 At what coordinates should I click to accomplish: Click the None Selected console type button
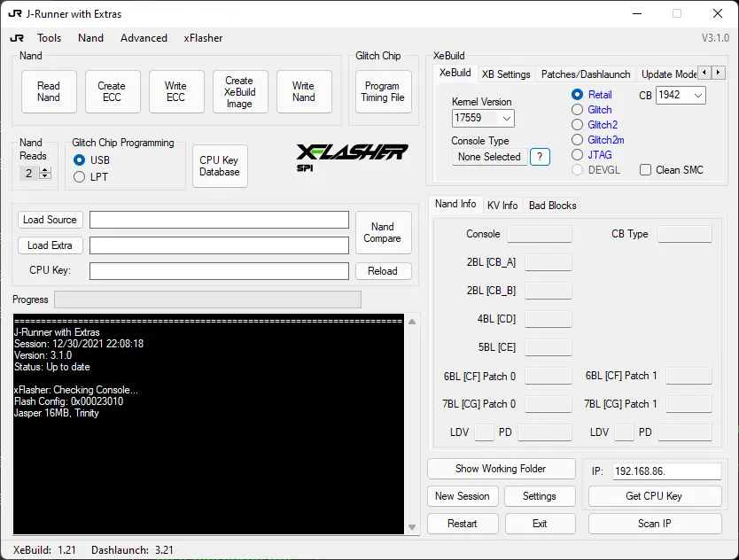pyautogui.click(x=489, y=157)
